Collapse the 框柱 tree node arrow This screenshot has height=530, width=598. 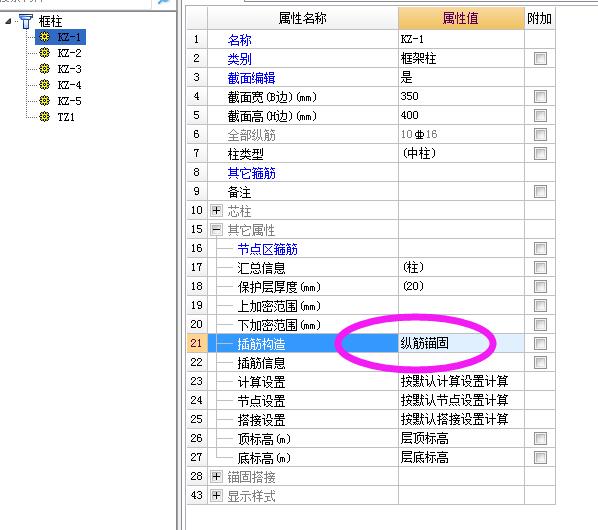8,21
